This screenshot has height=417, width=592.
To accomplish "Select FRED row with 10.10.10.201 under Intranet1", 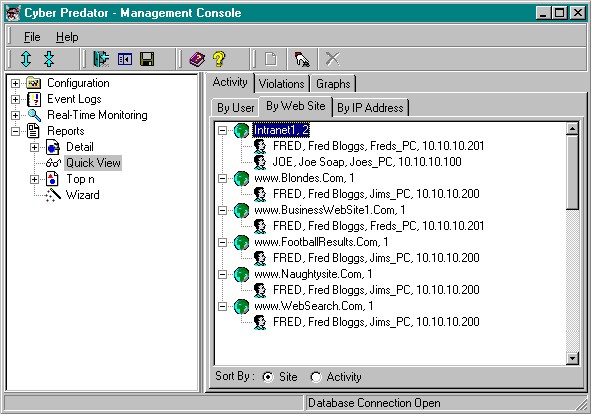I will [x=378, y=146].
